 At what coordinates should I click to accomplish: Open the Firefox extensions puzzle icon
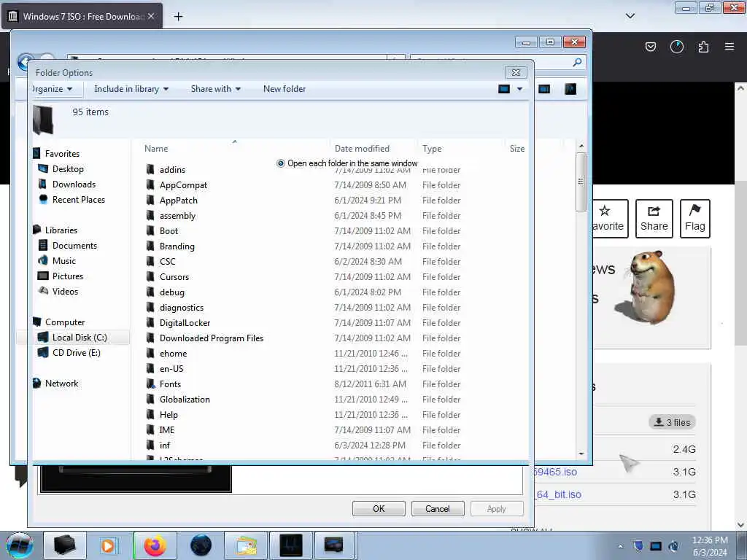tap(703, 47)
